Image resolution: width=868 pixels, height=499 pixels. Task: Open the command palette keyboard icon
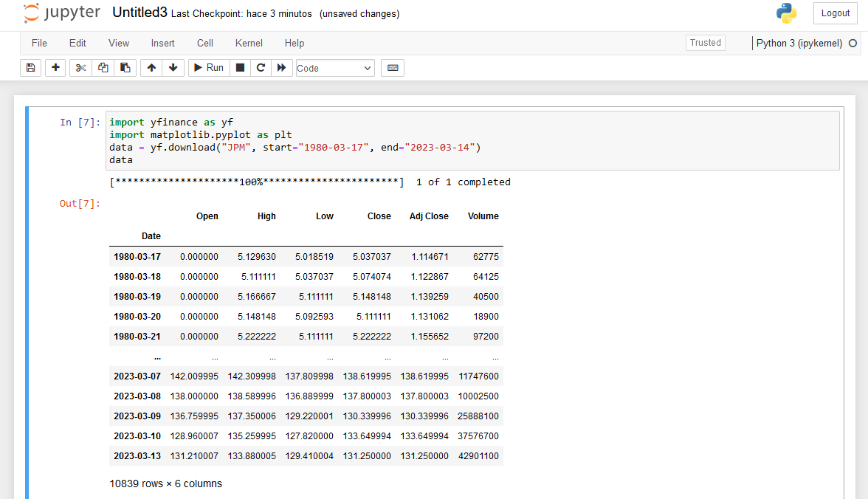tap(392, 67)
